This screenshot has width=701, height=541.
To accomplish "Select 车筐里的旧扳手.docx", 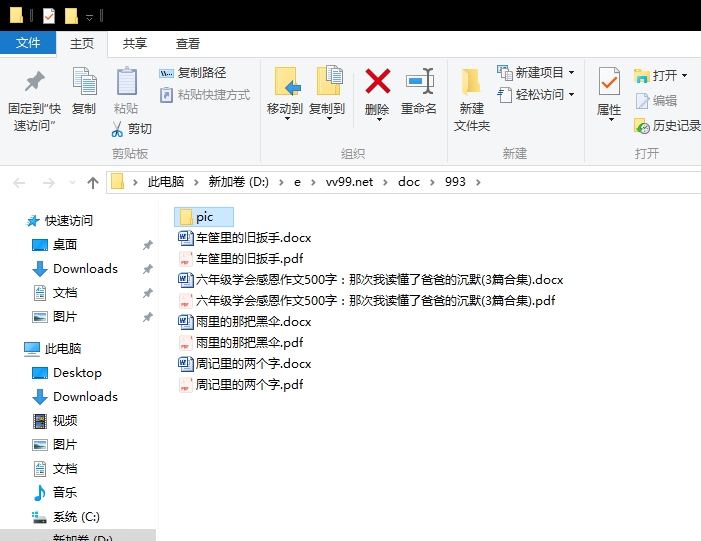I will [245, 237].
